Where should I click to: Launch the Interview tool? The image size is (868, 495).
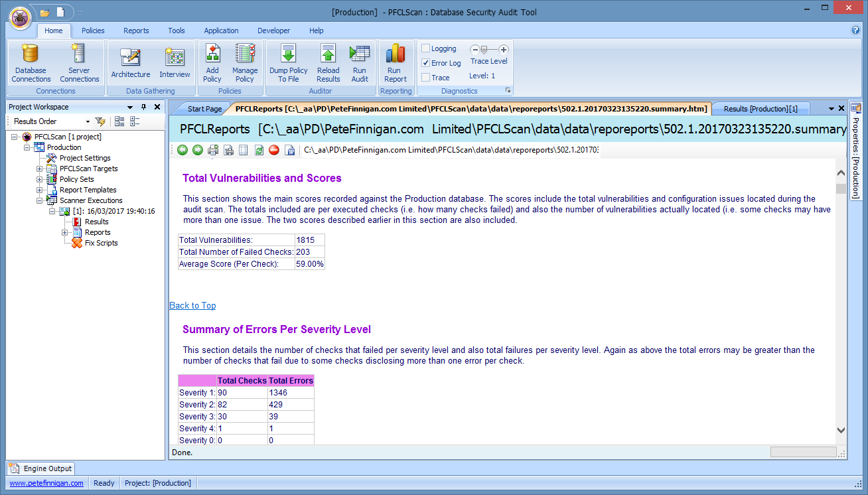175,63
